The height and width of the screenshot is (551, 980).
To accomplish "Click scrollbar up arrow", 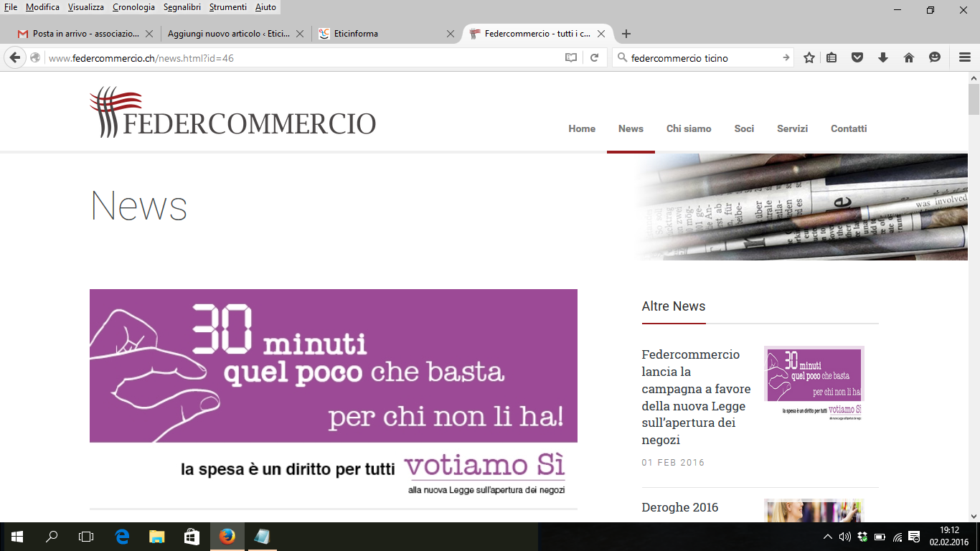I will (974, 77).
